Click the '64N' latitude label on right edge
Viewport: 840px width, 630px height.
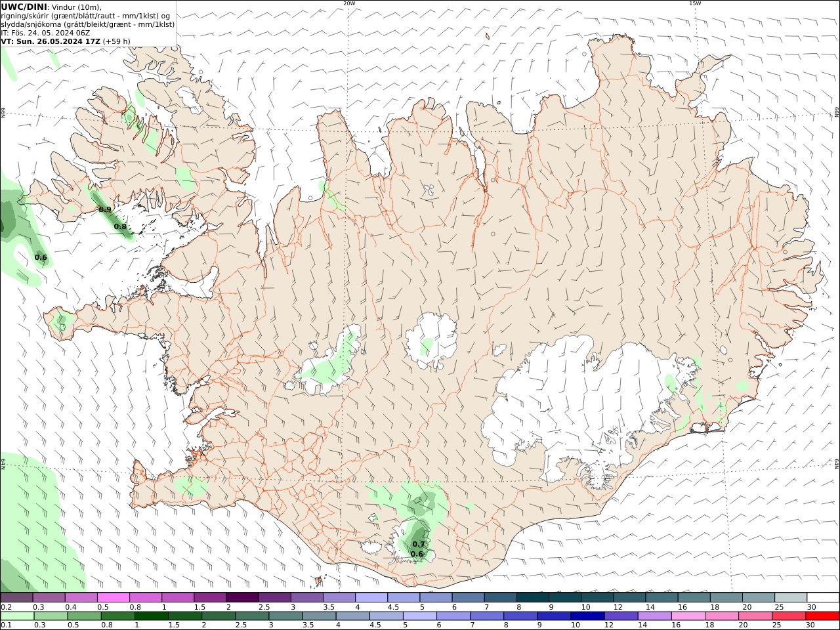coord(837,463)
